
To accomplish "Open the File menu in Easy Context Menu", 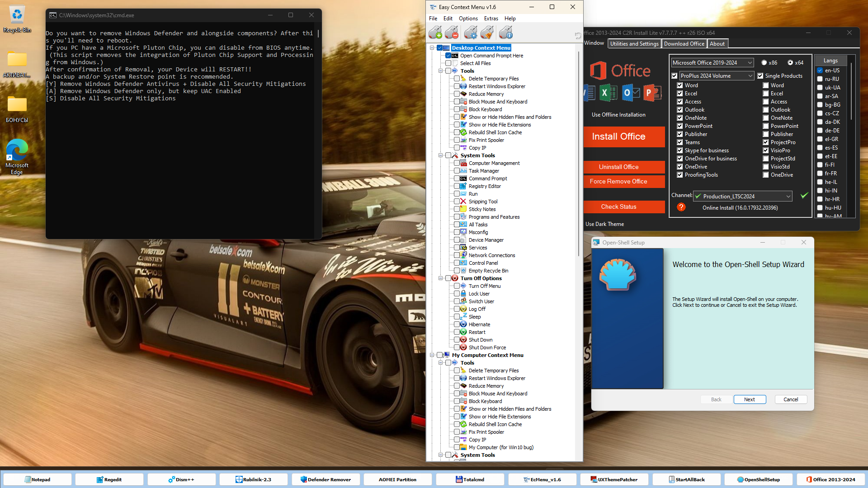I will pyautogui.click(x=433, y=19).
